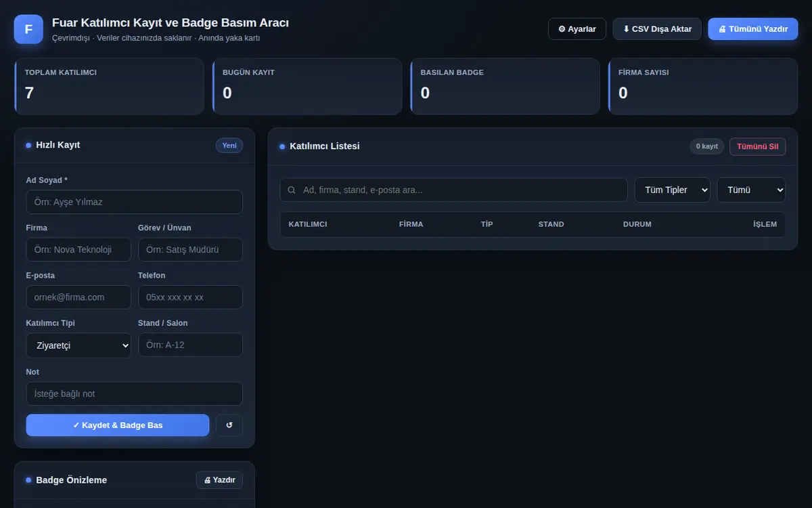Click Tümünü Yazdır printer button
Viewport: 812px width, 508px height.
tap(753, 29)
